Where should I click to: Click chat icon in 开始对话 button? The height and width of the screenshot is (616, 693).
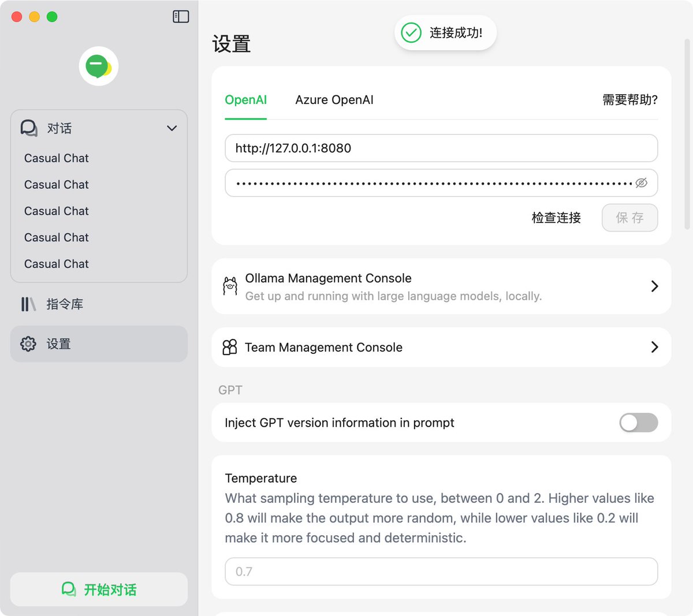[x=69, y=589]
